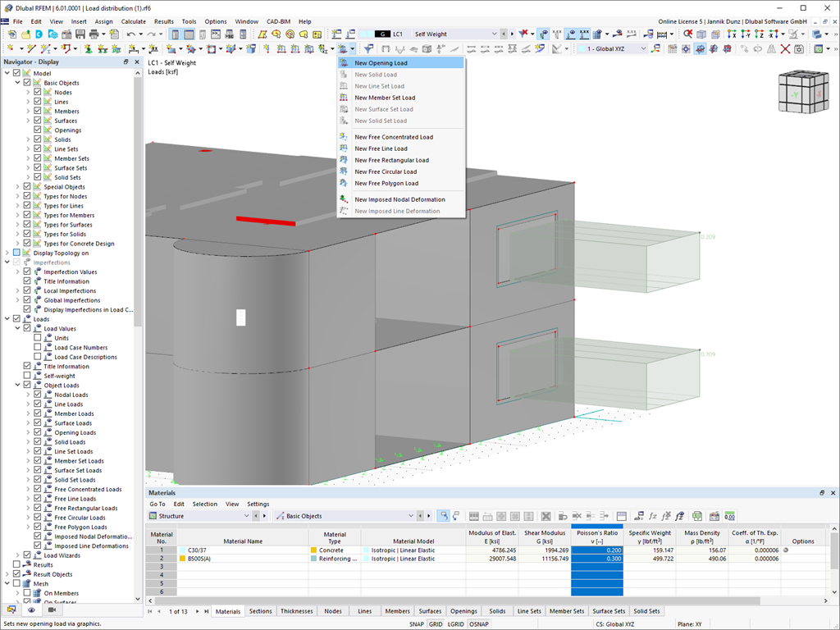Click the color swatch of material C30/37
The image size is (840, 630).
tap(182, 550)
